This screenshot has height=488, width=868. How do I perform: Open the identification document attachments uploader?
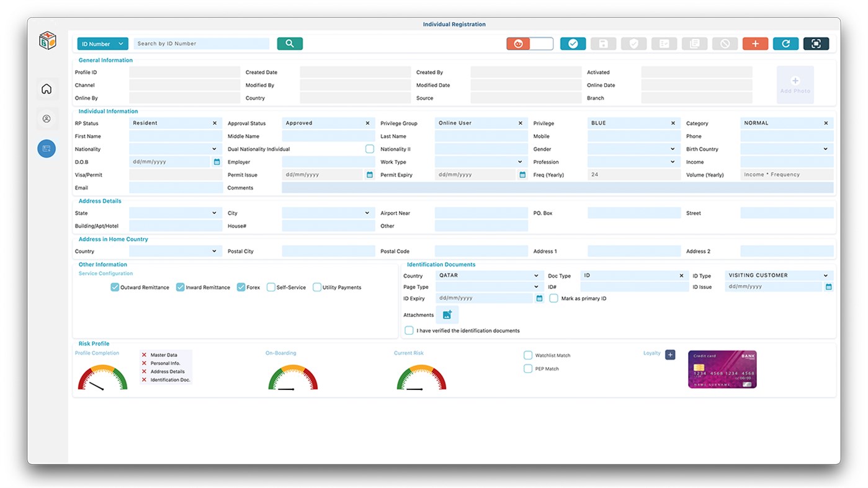447,314
